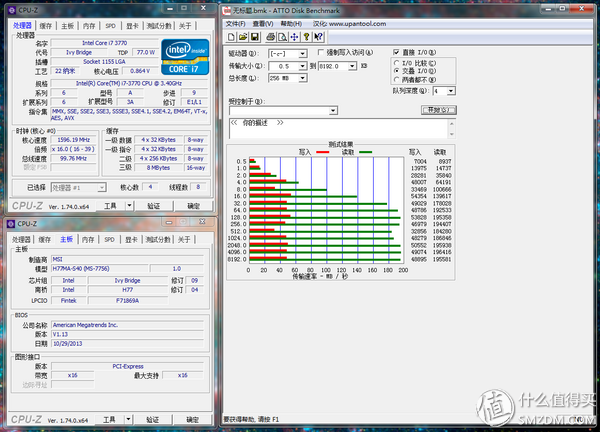Switch to 缓存 tab in upper CPU-Z

pyautogui.click(x=46, y=26)
